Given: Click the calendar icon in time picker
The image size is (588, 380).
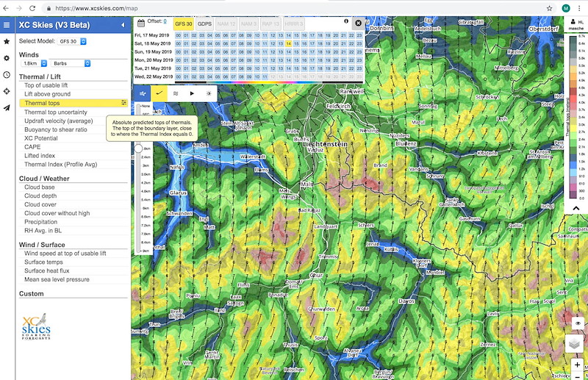Looking at the screenshot, I should (140, 24).
